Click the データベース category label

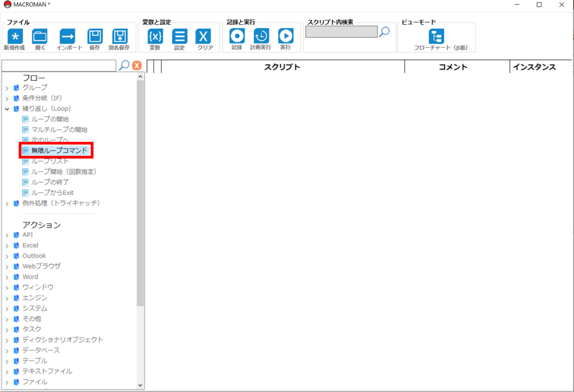click(x=41, y=350)
